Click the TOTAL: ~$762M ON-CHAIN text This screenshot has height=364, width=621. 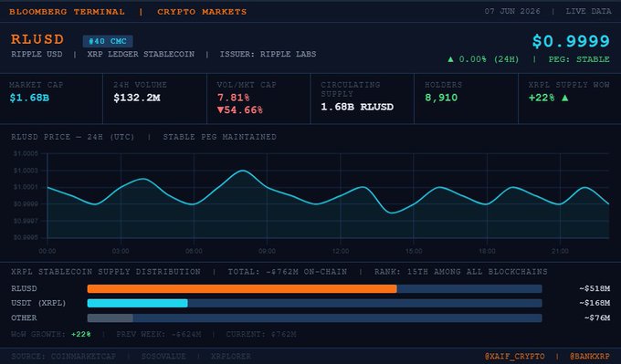(x=287, y=272)
